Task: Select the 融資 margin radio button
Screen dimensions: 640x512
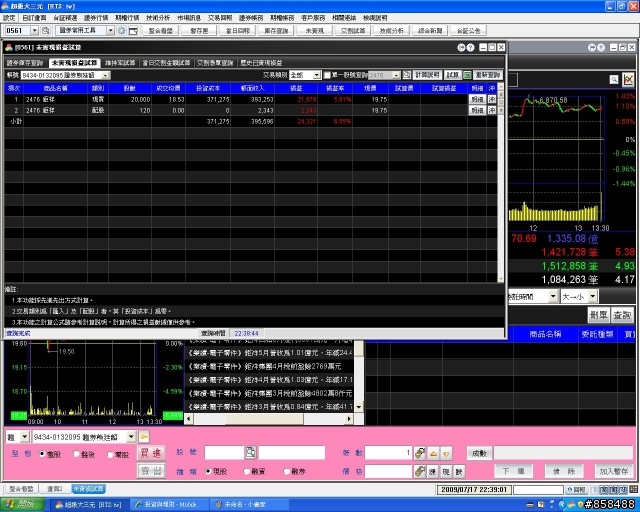Action: tap(247, 471)
